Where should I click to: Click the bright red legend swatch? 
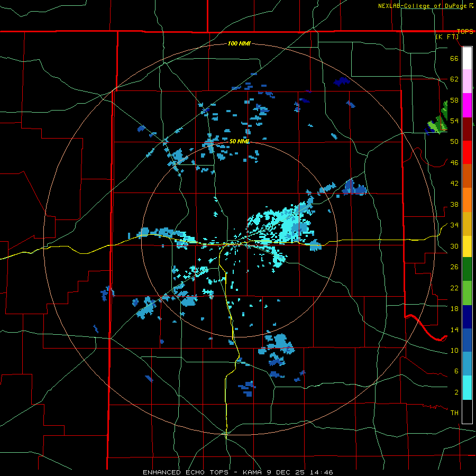467,152
